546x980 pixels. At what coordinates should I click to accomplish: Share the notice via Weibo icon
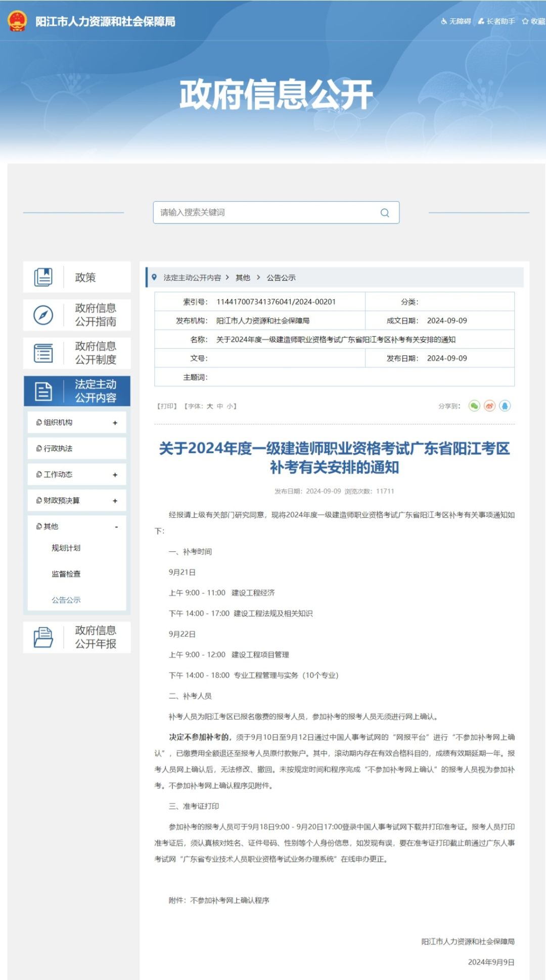489,406
